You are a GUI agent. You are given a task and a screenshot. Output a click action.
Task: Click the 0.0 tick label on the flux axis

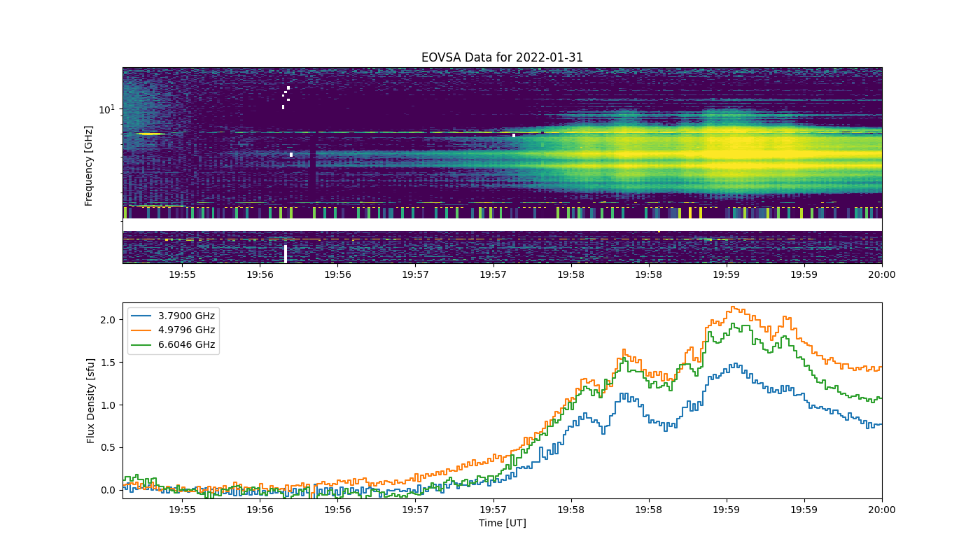[x=108, y=490]
